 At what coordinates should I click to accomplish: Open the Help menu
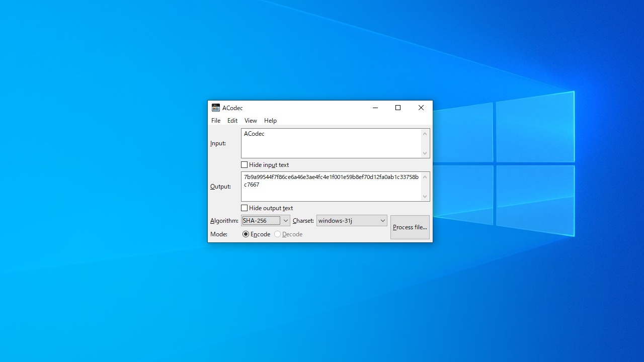[270, 121]
